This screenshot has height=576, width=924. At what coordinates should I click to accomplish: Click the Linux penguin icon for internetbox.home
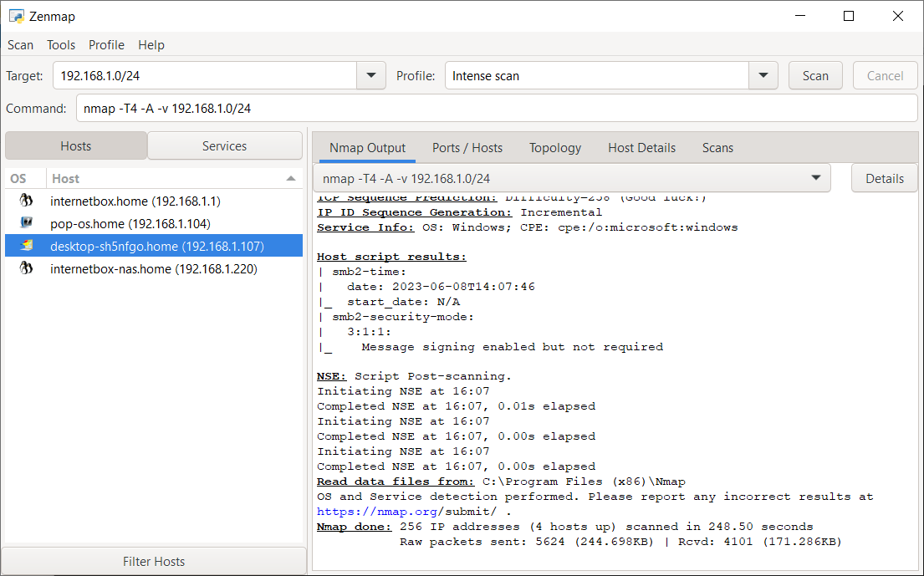[x=26, y=201]
